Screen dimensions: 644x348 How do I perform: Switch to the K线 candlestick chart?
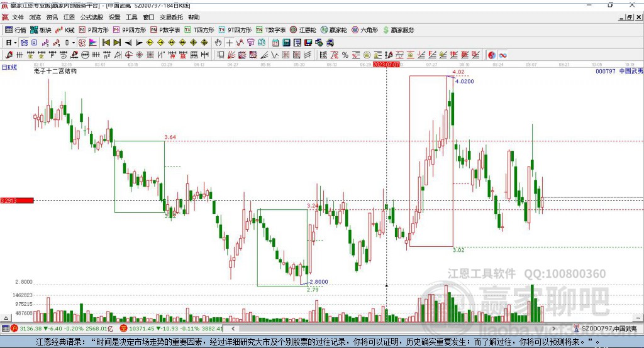[65, 30]
